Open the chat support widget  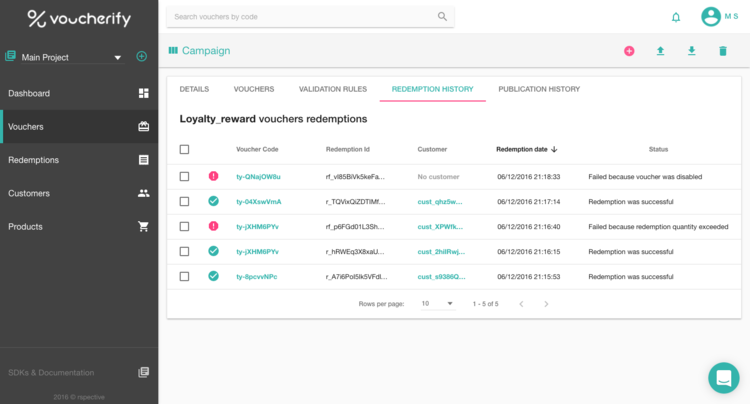click(724, 378)
